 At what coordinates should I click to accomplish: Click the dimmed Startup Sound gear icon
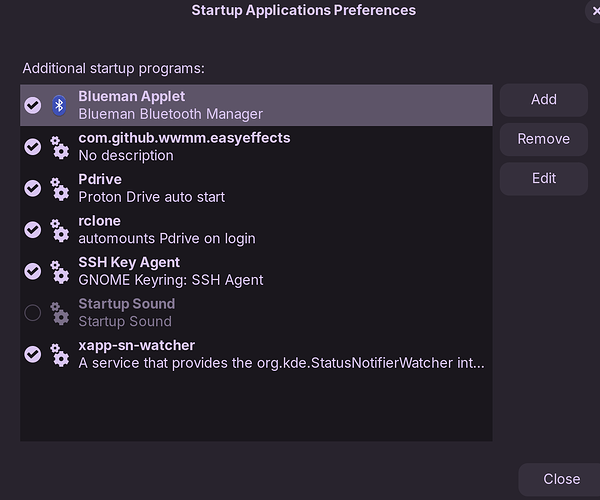tap(59, 313)
